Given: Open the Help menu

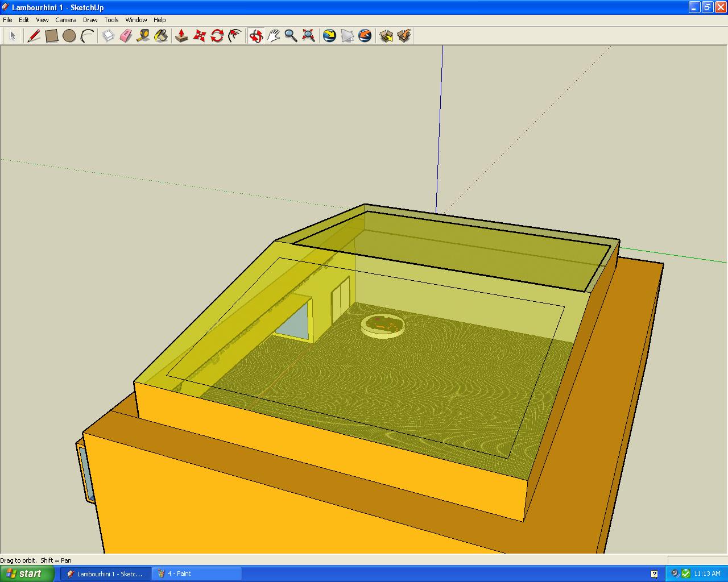Looking at the screenshot, I should [160, 20].
